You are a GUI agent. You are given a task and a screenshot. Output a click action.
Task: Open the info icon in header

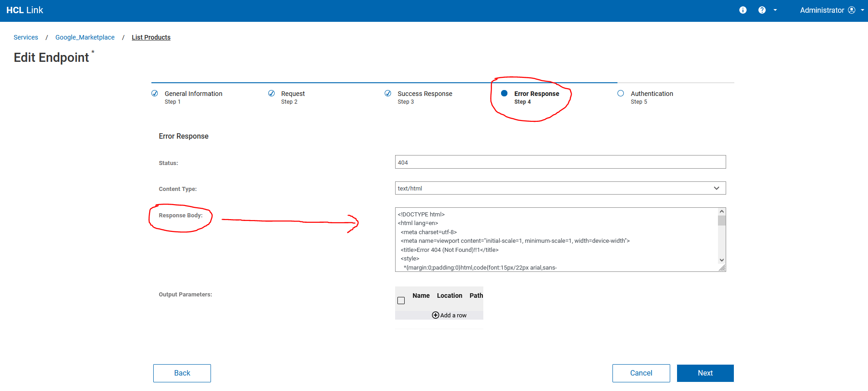[x=743, y=10]
